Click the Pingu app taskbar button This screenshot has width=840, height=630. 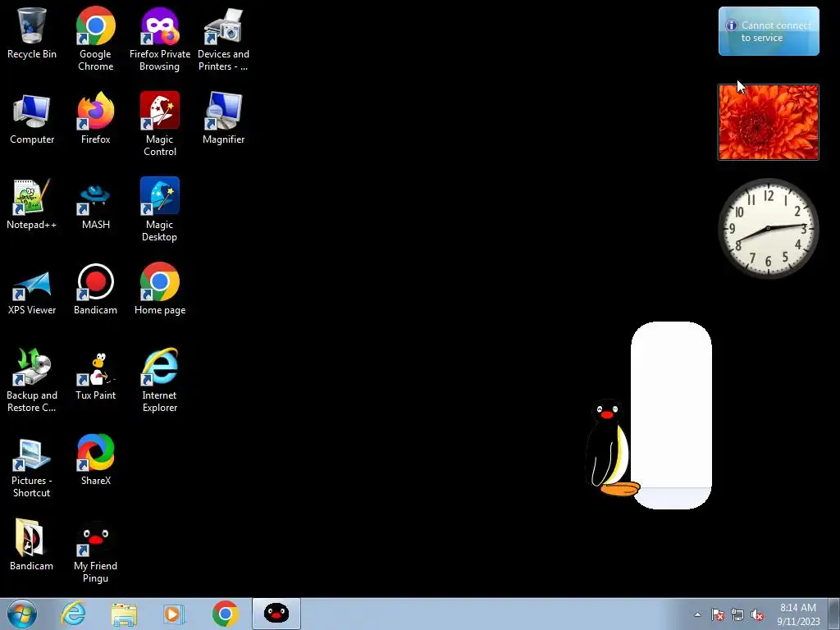(276, 614)
